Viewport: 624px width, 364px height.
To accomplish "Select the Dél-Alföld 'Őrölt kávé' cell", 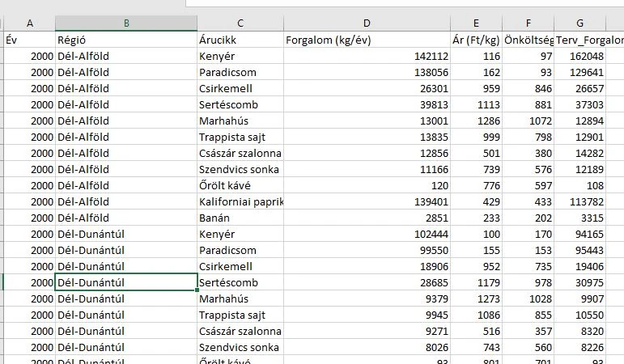I will [240, 185].
